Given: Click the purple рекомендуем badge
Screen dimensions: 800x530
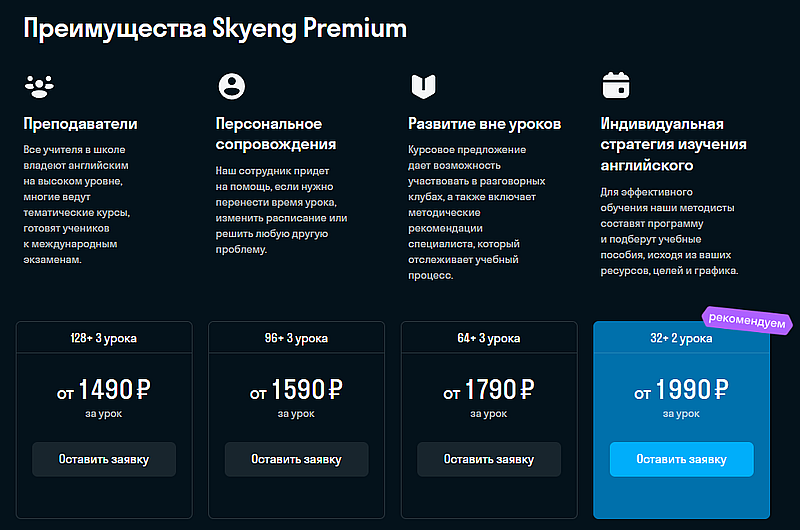Looking at the screenshot, I should pos(747,320).
